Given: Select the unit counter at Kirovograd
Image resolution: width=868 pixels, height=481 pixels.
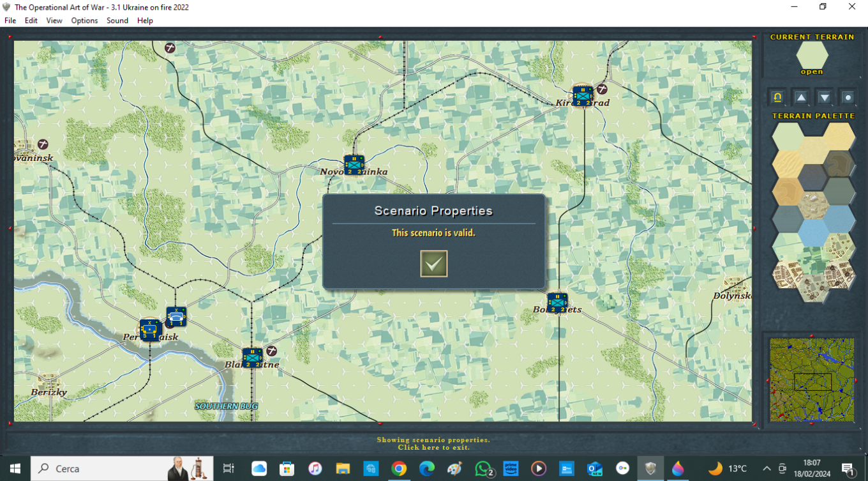Looking at the screenshot, I should point(582,96).
